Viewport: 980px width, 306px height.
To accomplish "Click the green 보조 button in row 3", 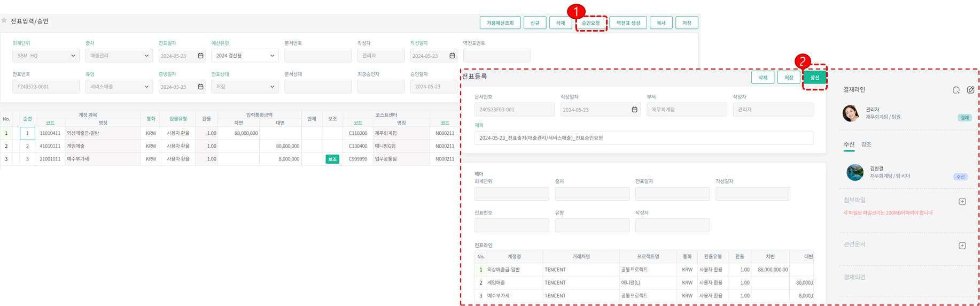I will coord(332,159).
